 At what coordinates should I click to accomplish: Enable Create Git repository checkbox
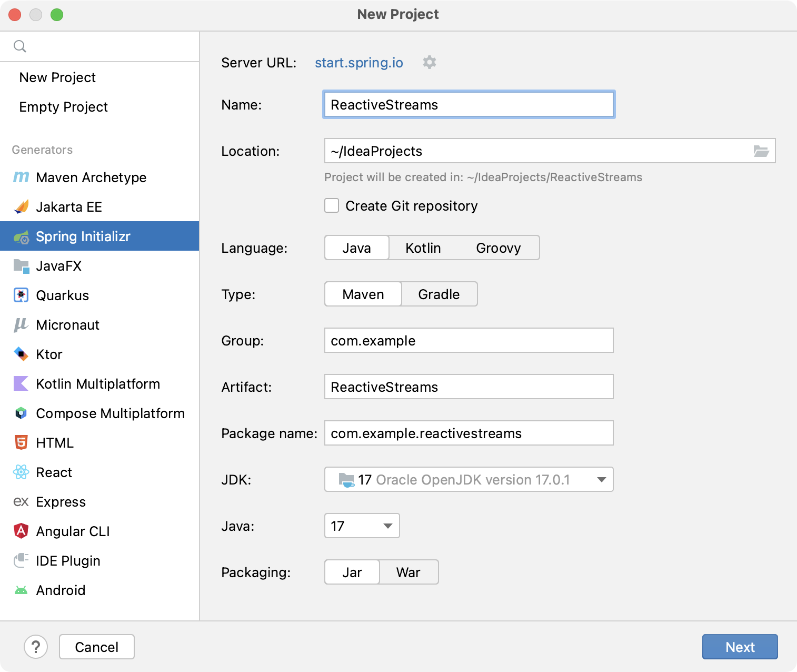pyautogui.click(x=332, y=205)
